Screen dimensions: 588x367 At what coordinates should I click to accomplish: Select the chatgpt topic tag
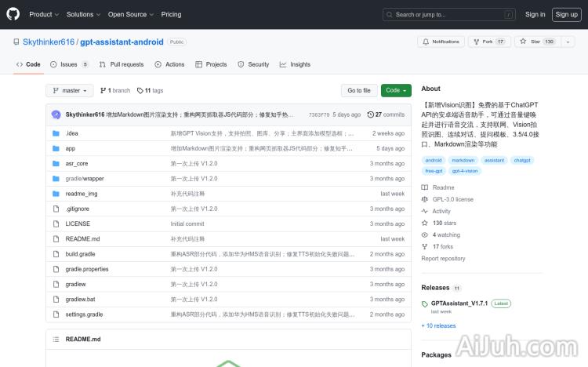[522, 160]
